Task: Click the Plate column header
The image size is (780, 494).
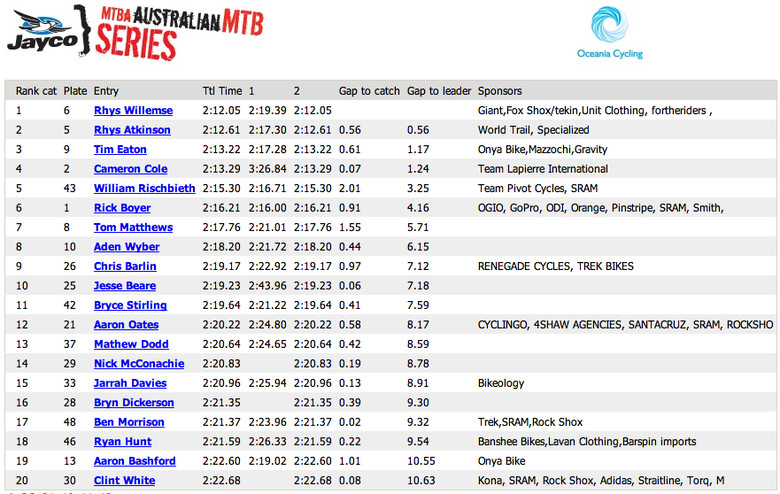Action: (75, 91)
